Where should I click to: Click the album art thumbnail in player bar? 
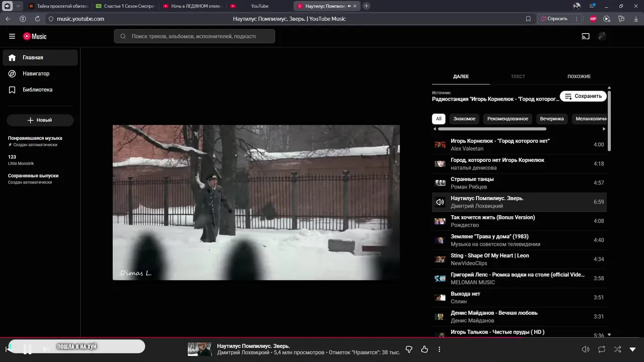coord(200,349)
